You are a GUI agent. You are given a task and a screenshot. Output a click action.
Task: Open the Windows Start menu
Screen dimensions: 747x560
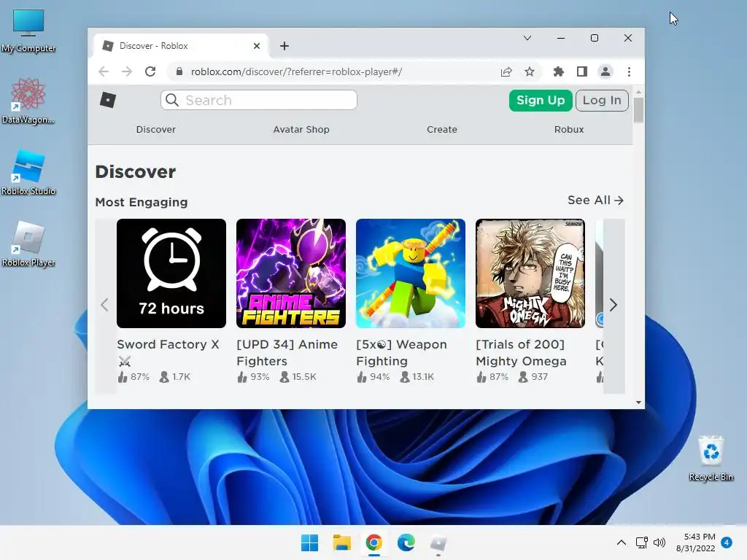click(x=309, y=542)
